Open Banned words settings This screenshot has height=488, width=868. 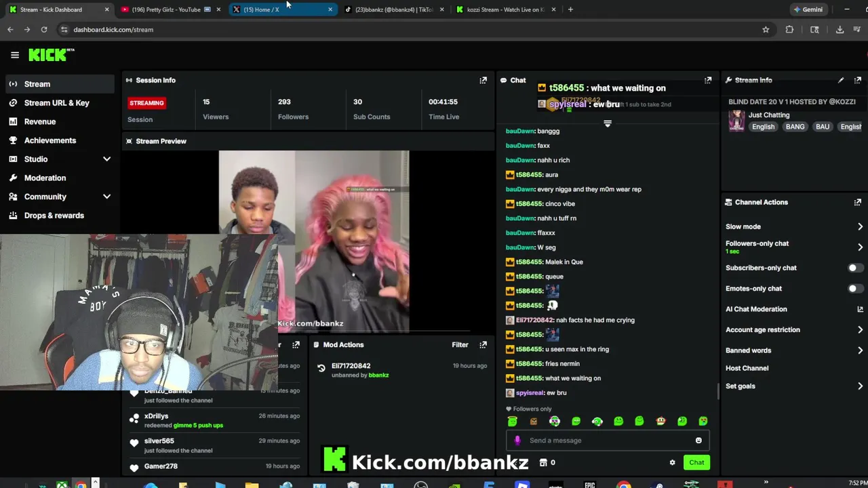click(793, 350)
